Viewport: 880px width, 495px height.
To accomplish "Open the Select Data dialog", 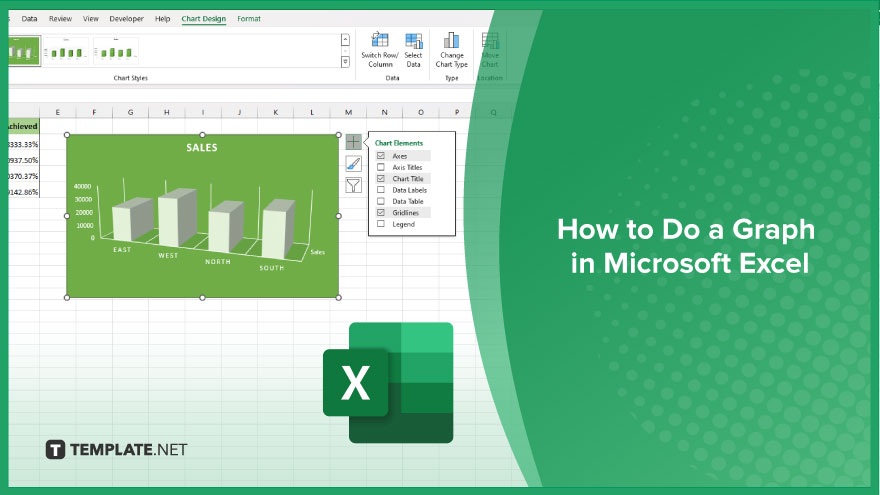I will point(414,50).
